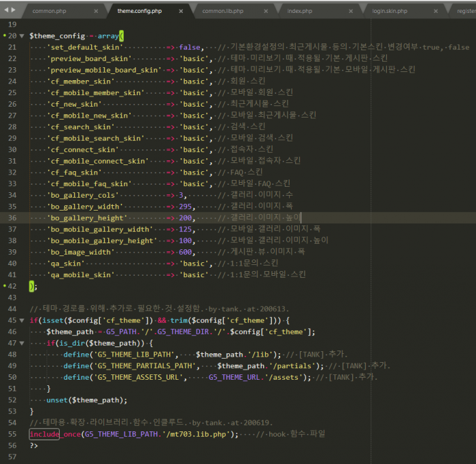Close the login.skin.php tab
This screenshot has width=476, height=464.
[435, 12]
